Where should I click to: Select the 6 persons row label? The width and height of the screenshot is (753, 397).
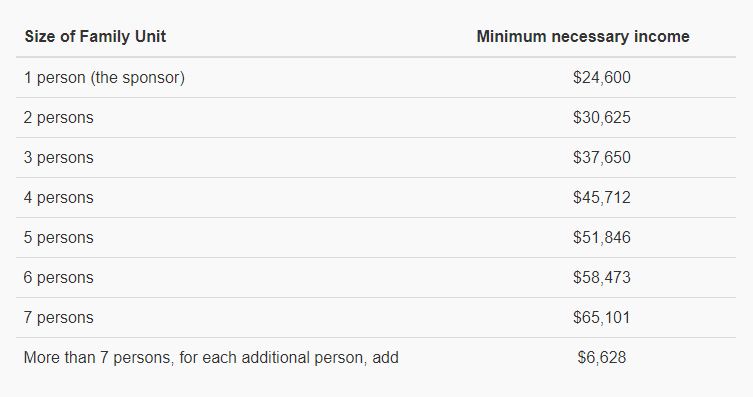pyautogui.click(x=59, y=277)
